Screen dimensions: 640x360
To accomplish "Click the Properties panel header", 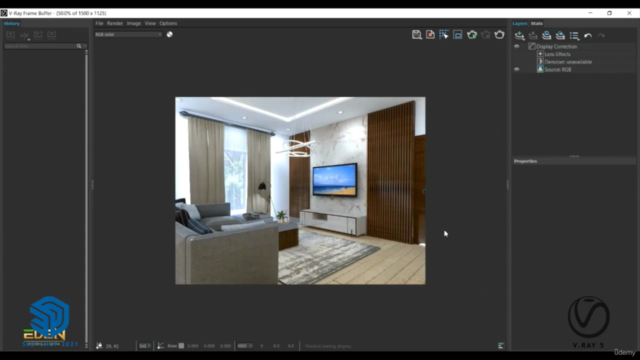I will pyautogui.click(x=574, y=161).
